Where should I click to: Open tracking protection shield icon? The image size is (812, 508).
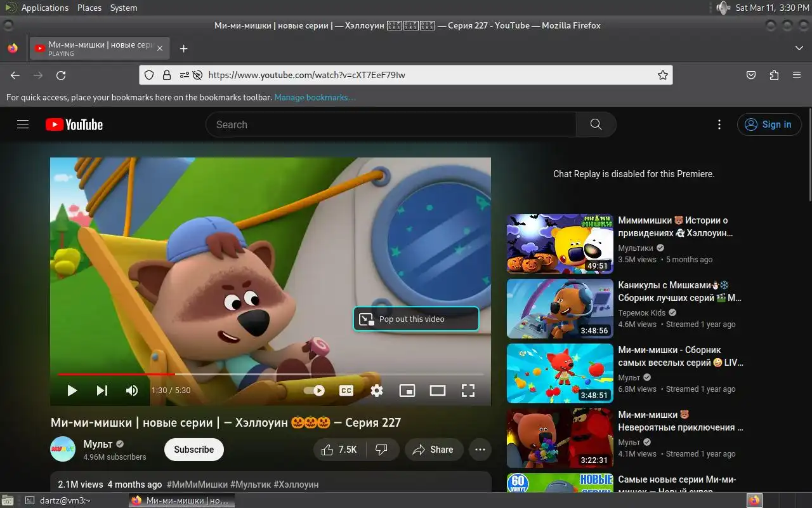pyautogui.click(x=149, y=75)
